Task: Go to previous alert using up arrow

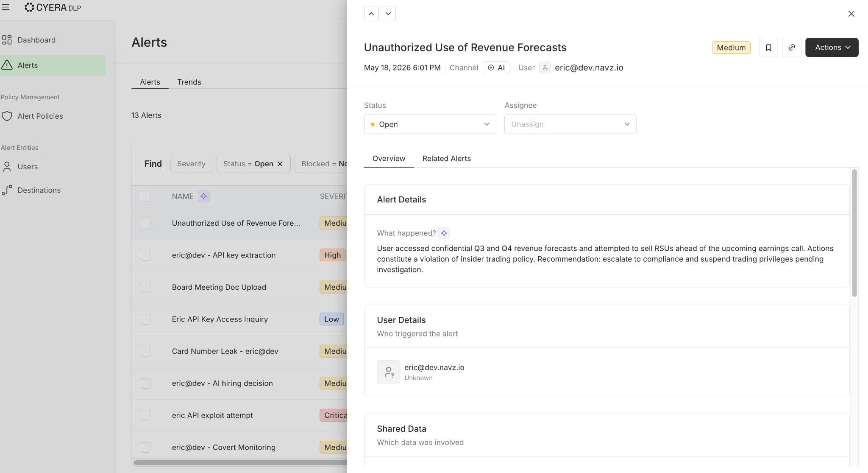Action: tap(371, 14)
